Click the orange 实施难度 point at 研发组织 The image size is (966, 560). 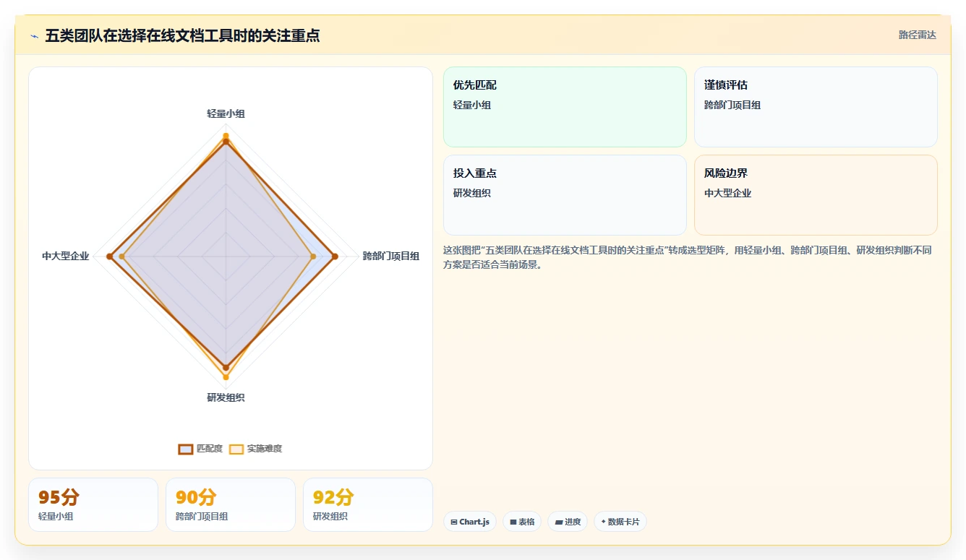pyautogui.click(x=226, y=377)
